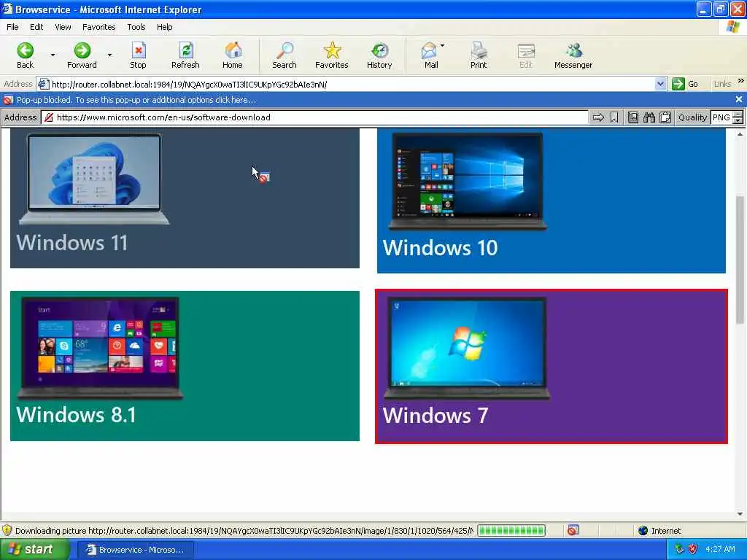Screen dimensions: 747x560
Task: Click the Back toolbar button
Action: tap(26, 55)
